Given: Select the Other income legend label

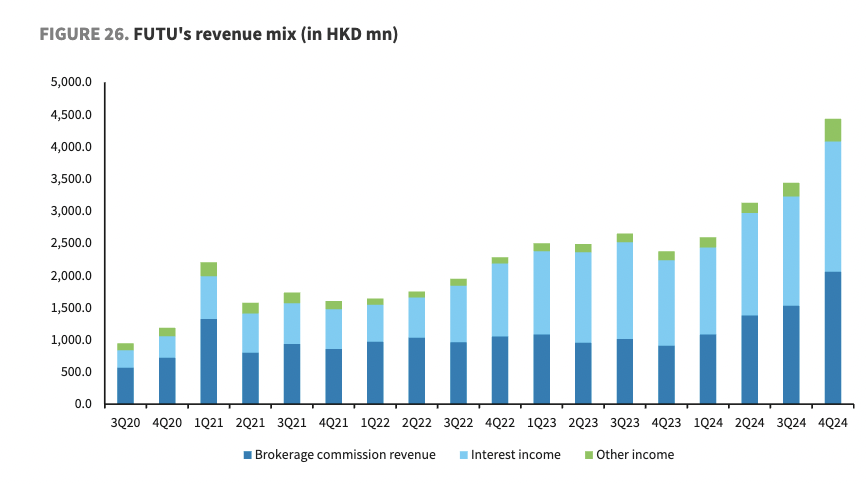Looking at the screenshot, I should (x=635, y=455).
